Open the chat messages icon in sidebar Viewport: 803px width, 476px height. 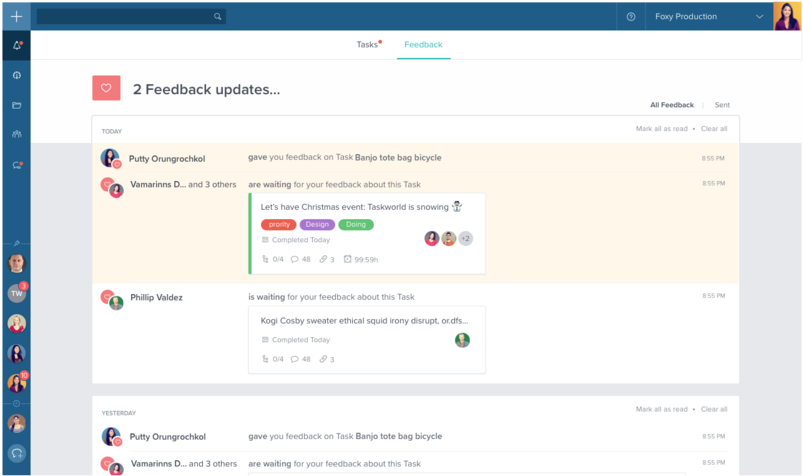coord(17,165)
